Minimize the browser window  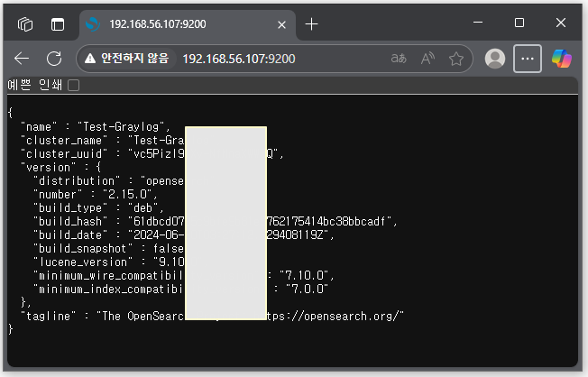tap(478, 23)
